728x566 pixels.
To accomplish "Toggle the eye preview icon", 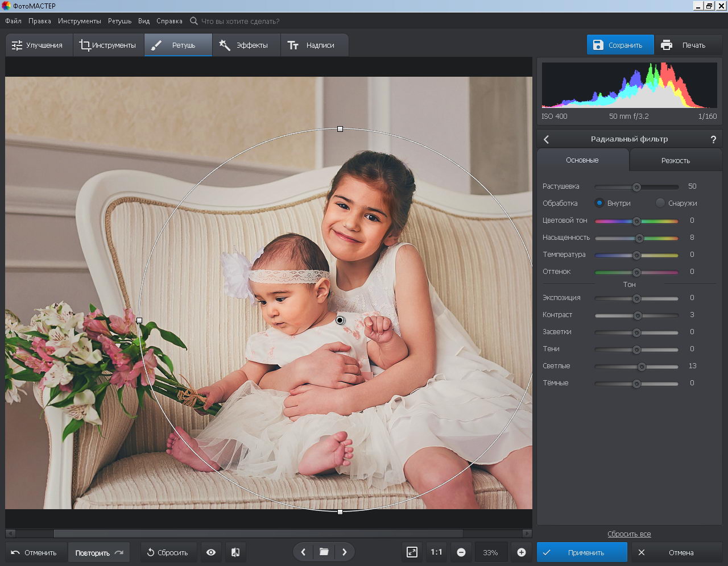I will pyautogui.click(x=211, y=552).
